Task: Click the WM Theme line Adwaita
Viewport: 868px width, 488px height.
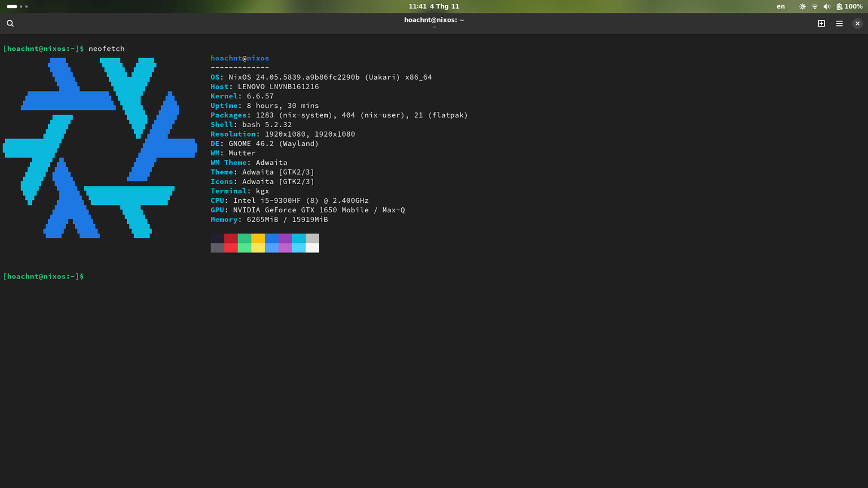Action: pos(249,163)
